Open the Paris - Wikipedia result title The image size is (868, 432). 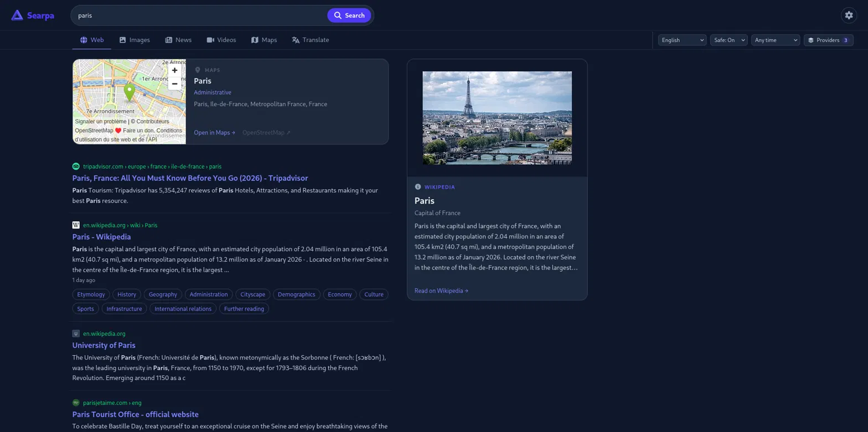101,237
